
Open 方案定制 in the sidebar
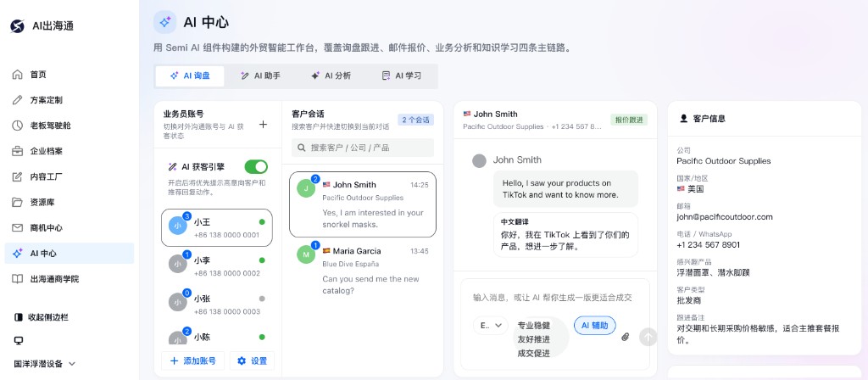point(70,100)
